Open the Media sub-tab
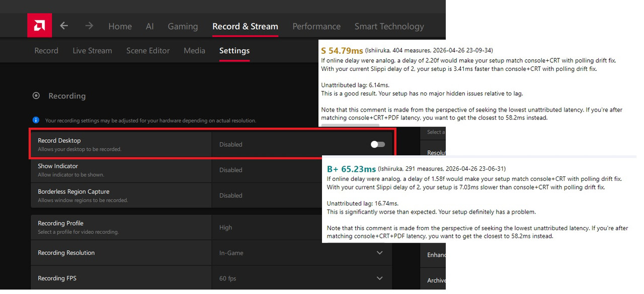The width and height of the screenshot is (644, 294). (194, 50)
